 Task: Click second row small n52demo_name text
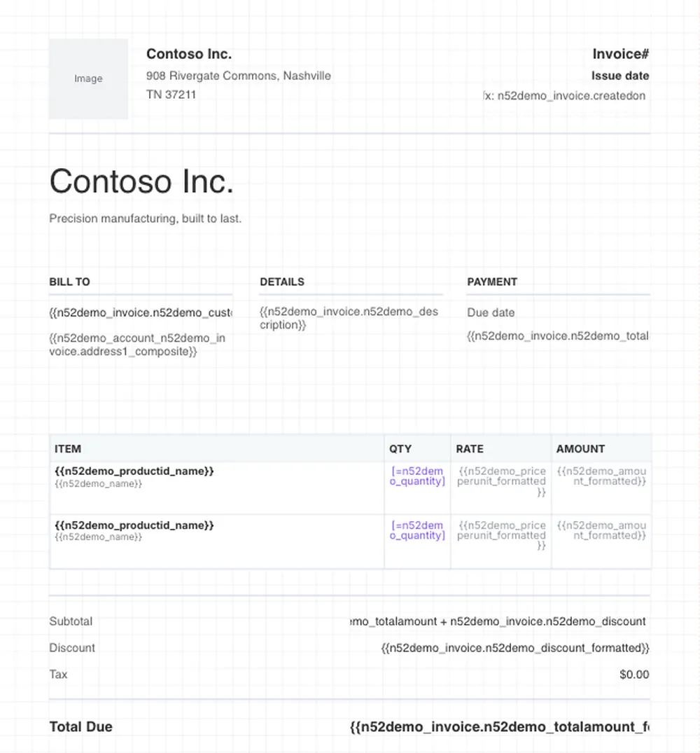(99, 537)
